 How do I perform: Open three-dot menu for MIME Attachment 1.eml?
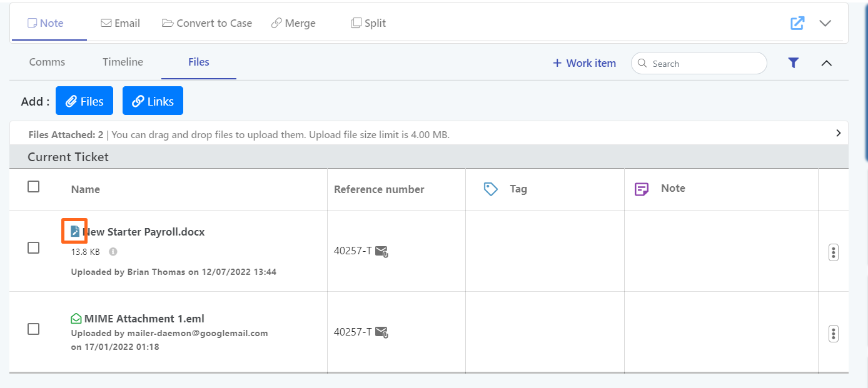833,334
